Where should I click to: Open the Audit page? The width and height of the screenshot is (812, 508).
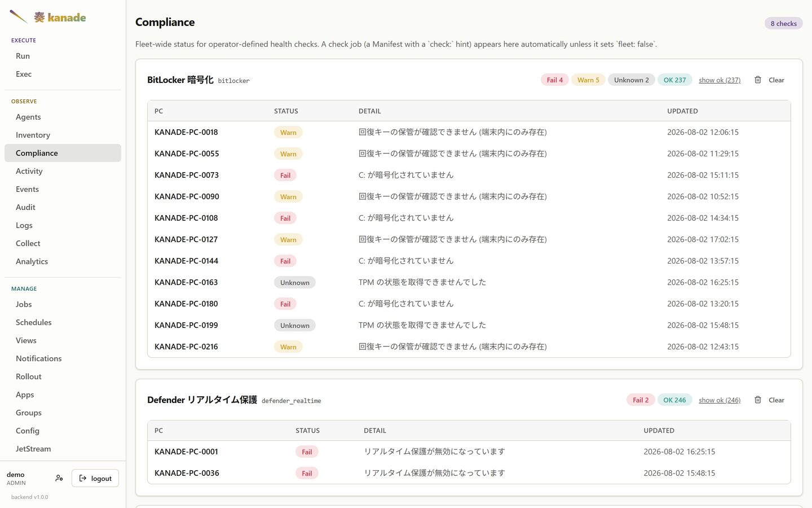(63, 207)
